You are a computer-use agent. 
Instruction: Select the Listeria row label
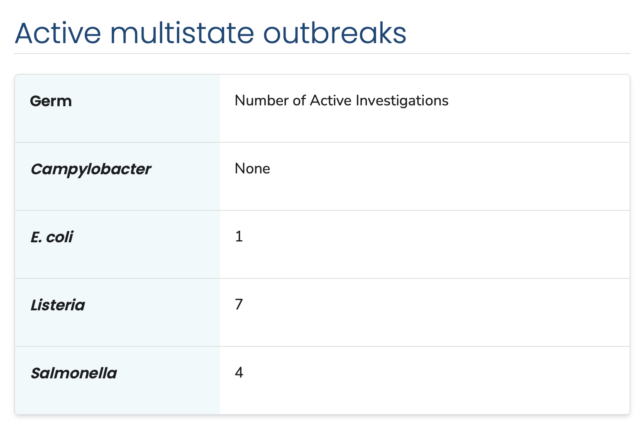pos(58,305)
